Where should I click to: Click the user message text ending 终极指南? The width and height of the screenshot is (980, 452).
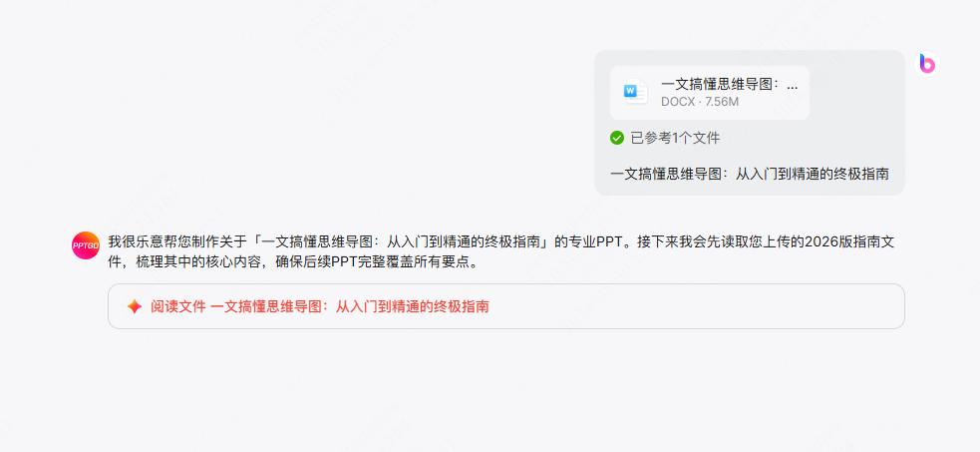[x=750, y=174]
